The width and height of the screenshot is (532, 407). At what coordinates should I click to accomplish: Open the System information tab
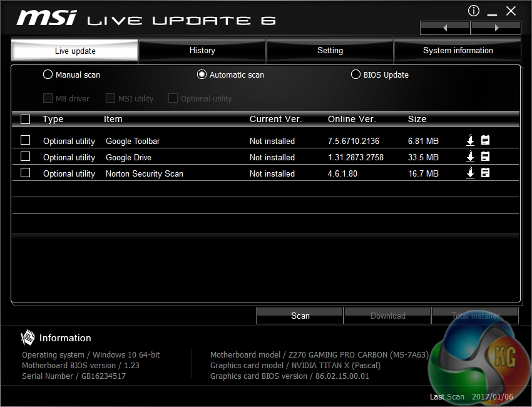(458, 51)
